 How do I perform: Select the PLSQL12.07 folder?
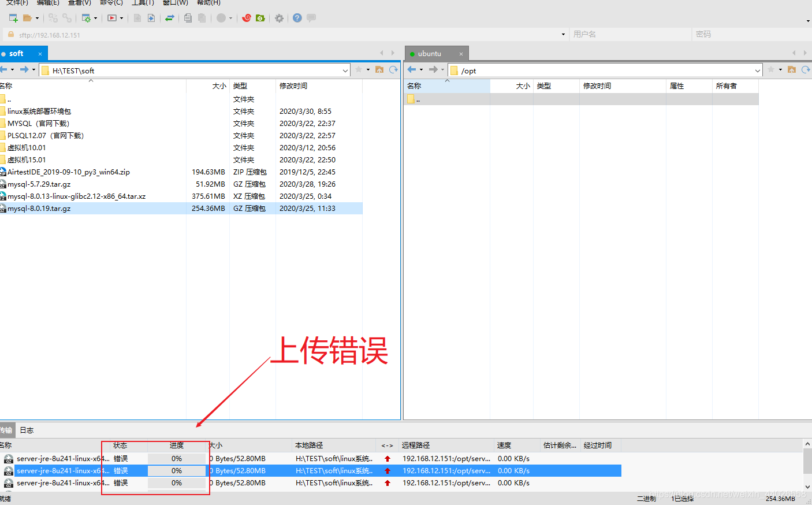click(46, 136)
